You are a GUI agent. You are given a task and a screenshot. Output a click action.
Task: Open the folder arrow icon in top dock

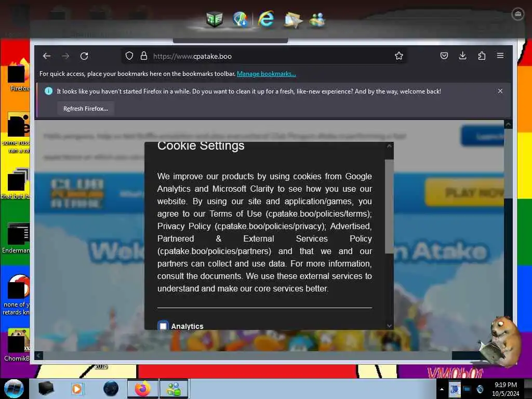pos(292,20)
